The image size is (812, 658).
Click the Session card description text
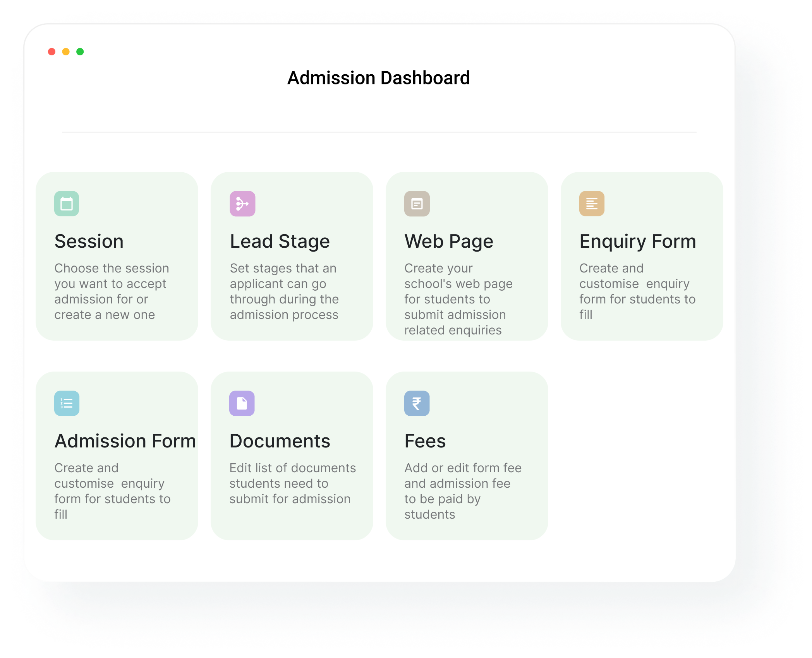pyautogui.click(x=112, y=291)
